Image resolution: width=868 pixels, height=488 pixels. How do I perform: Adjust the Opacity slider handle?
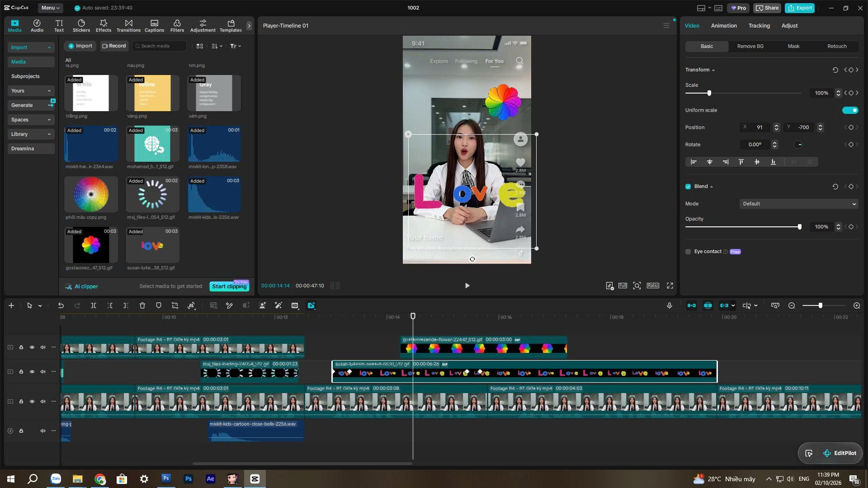pyautogui.click(x=799, y=227)
